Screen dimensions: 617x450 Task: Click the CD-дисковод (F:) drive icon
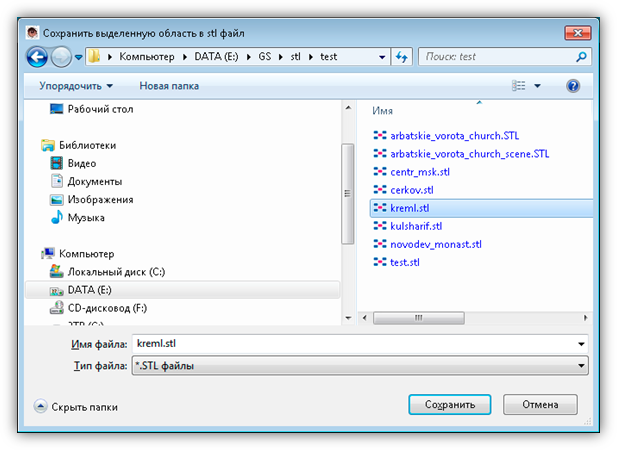click(58, 307)
